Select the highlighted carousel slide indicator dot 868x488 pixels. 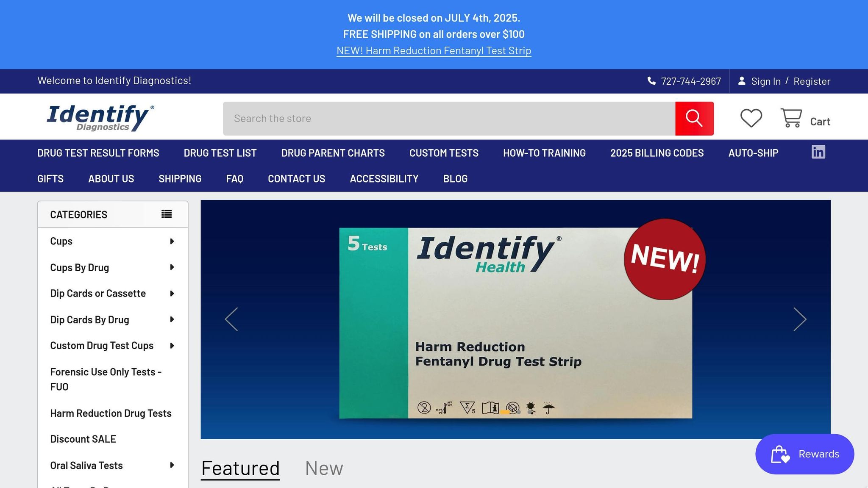coord(504,412)
